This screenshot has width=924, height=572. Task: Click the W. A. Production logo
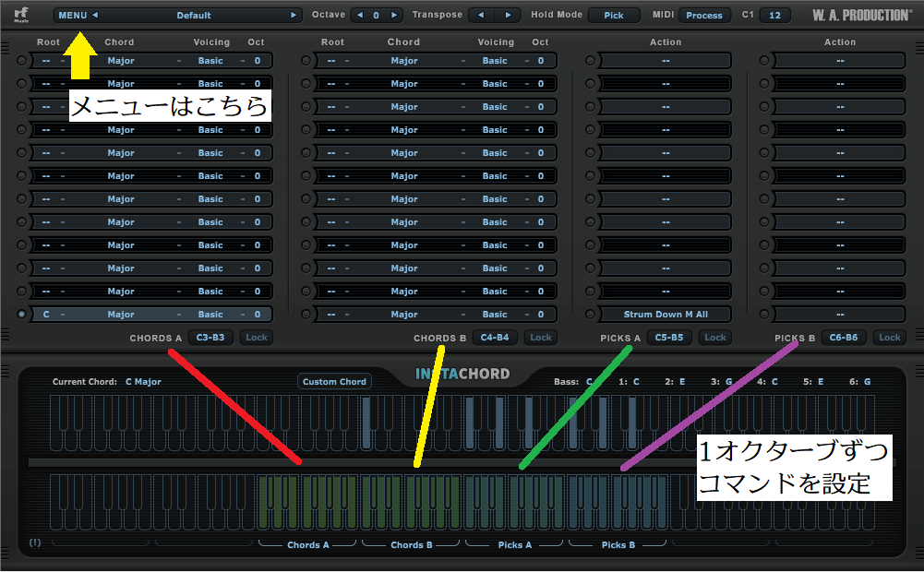click(860, 16)
